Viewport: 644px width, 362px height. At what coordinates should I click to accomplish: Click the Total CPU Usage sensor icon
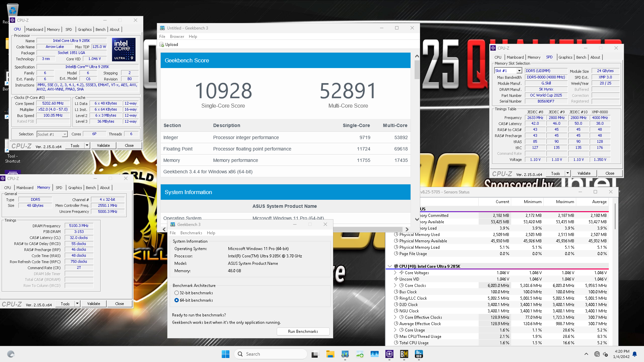click(x=396, y=343)
